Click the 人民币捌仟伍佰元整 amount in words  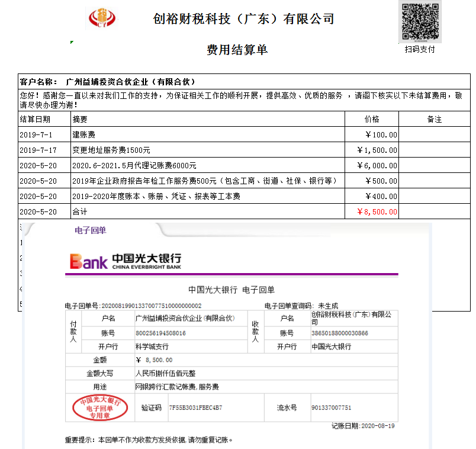coord(165,373)
